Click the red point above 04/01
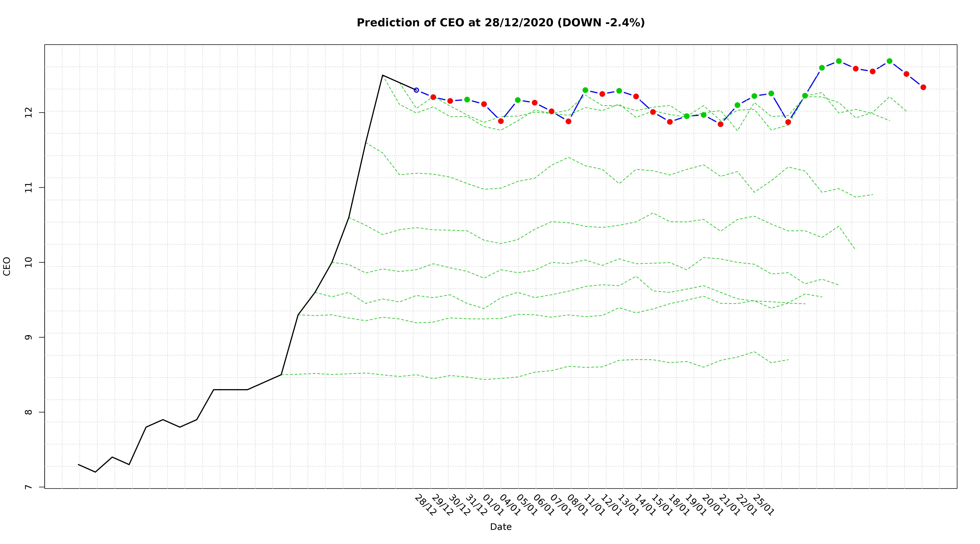The image size is (980, 544). pyautogui.click(x=501, y=121)
